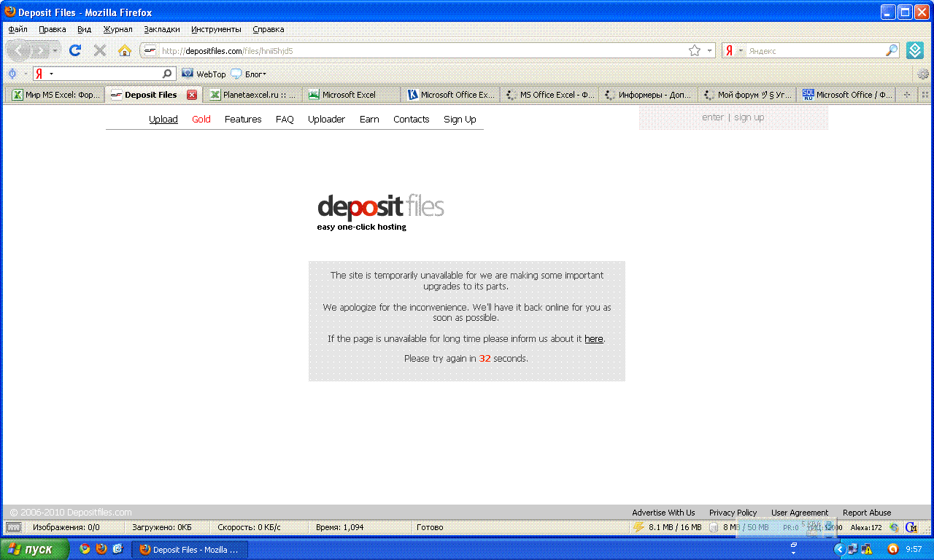This screenshot has width=934, height=560.
Task: Open the Windows пуск start button
Action: (35, 549)
